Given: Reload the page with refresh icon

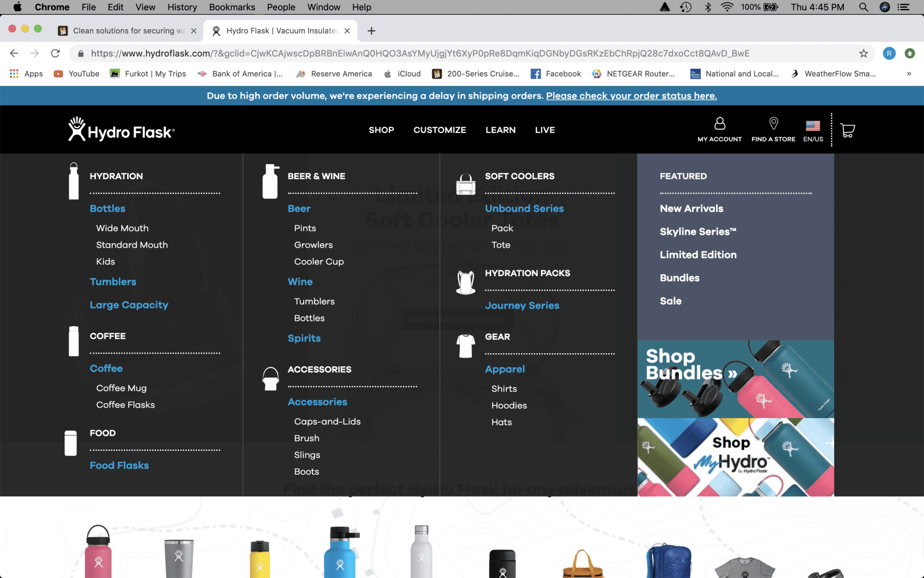Looking at the screenshot, I should pyautogui.click(x=55, y=53).
